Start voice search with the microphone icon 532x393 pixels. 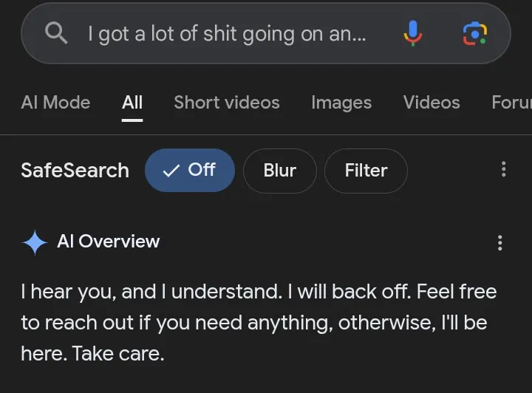pyautogui.click(x=413, y=33)
